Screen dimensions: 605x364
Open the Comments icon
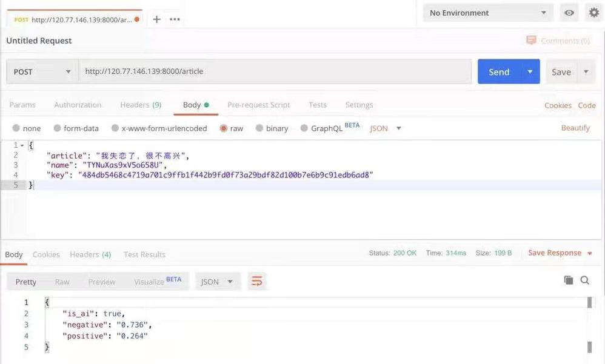point(531,40)
